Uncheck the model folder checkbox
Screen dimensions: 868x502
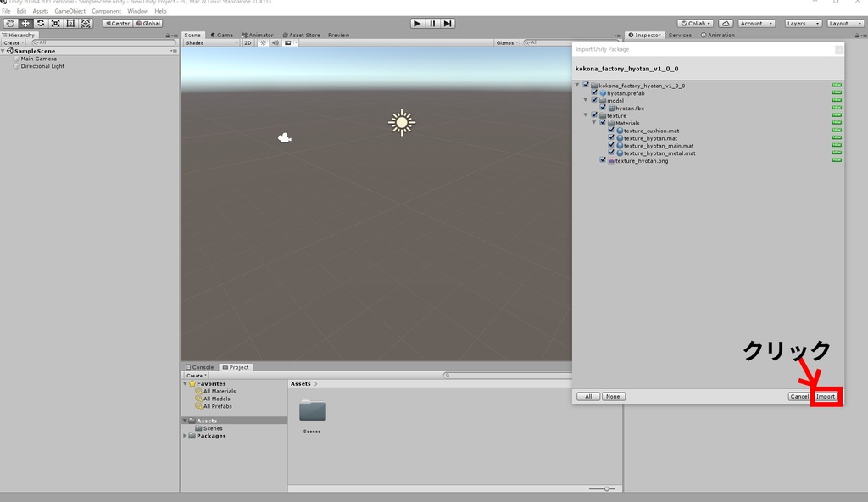(594, 100)
